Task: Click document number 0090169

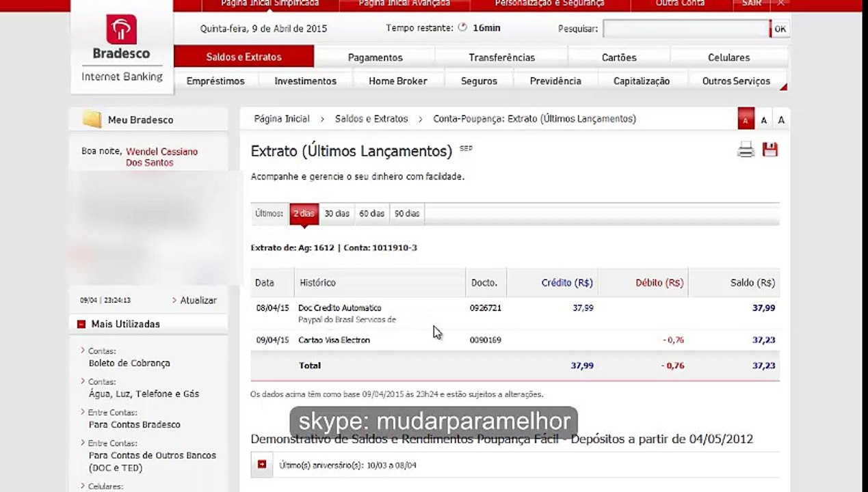Action: point(486,340)
